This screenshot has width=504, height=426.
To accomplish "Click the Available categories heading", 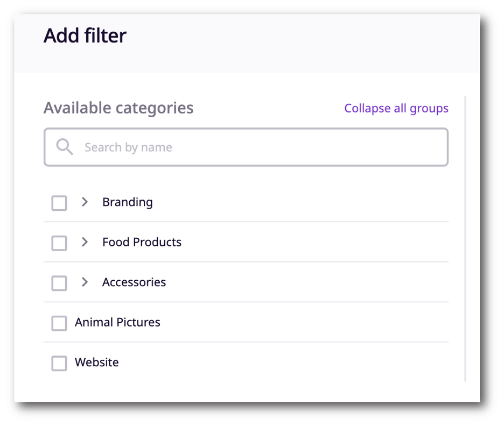I will [x=118, y=108].
